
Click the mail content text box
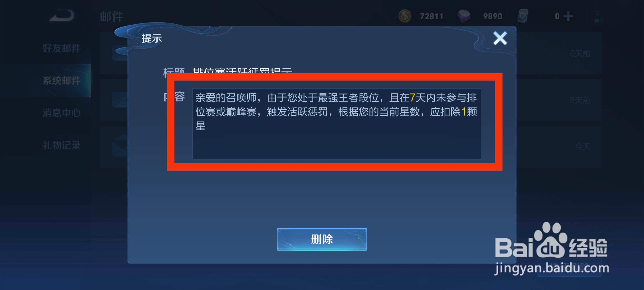point(336,124)
